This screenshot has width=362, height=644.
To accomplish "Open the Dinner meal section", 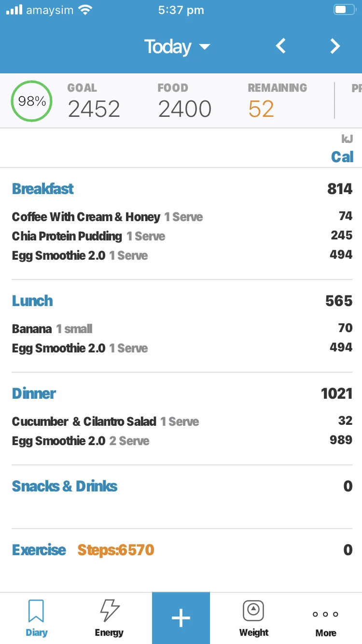I will tap(34, 393).
